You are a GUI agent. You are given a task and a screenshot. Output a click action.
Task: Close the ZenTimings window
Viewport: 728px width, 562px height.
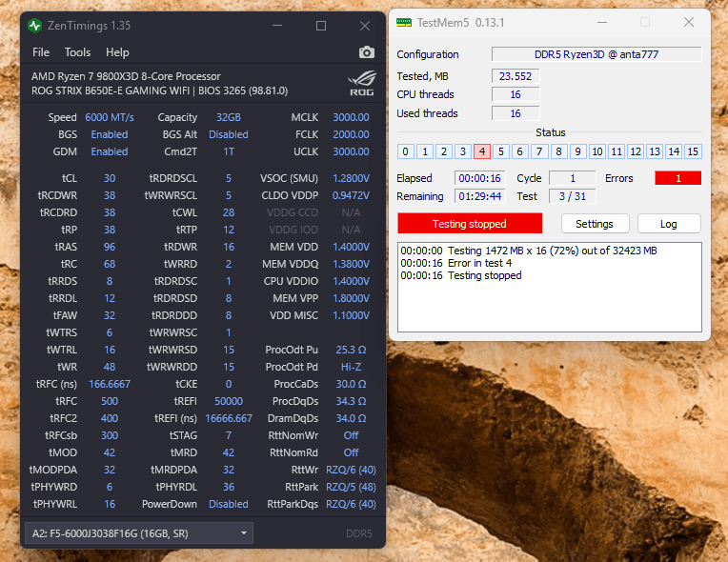click(x=365, y=26)
